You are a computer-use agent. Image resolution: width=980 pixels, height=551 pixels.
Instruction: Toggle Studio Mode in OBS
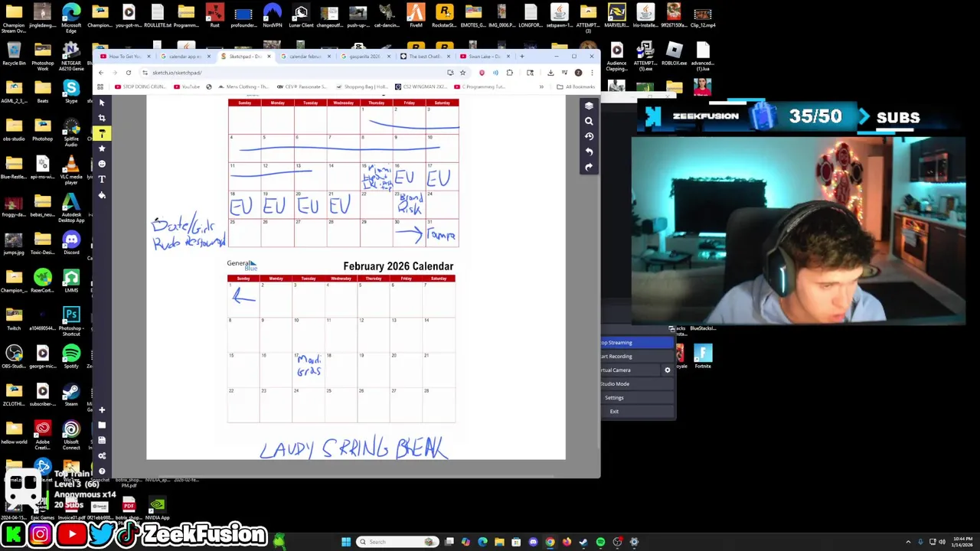[x=636, y=384]
